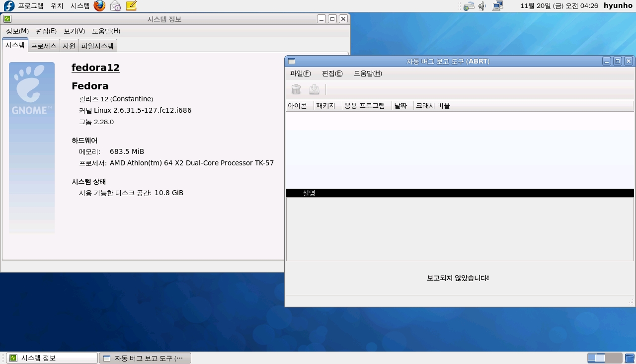Click the 10.8 GiB disk space value
Viewport: 636px width, 364px height.
click(x=169, y=193)
